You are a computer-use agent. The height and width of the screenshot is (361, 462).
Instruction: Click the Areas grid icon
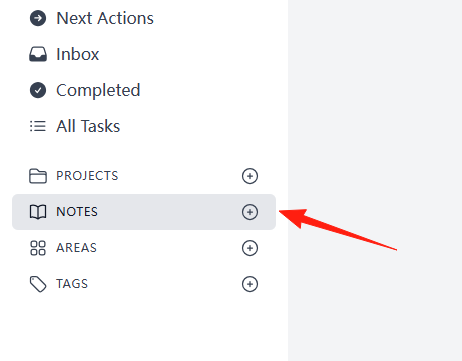[x=38, y=248]
